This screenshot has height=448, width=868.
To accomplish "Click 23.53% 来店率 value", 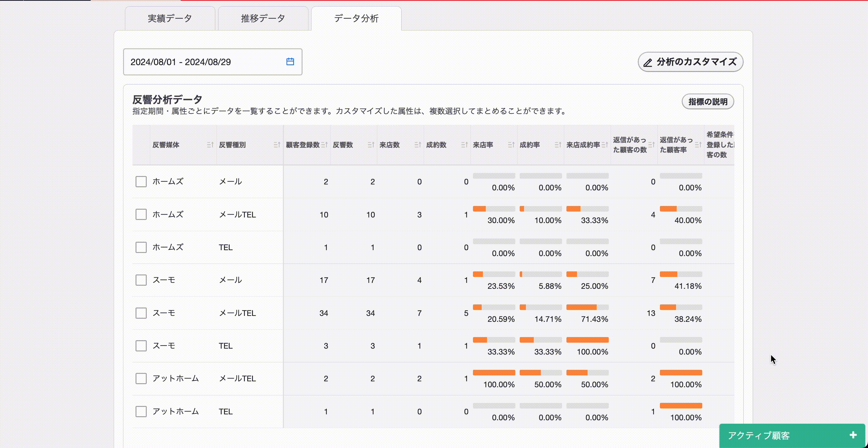I will point(501,286).
